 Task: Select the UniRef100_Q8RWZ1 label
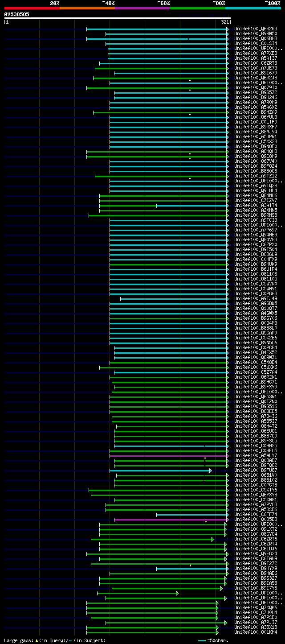click(x=256, y=358)
